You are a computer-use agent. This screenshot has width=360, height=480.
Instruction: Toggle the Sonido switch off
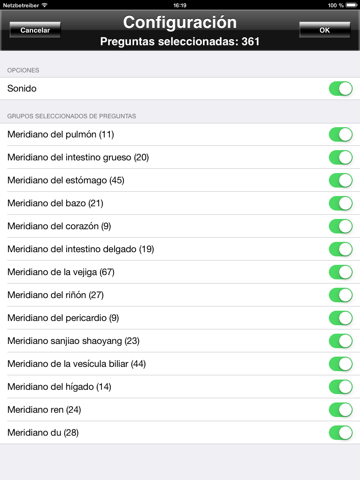pyautogui.click(x=341, y=89)
